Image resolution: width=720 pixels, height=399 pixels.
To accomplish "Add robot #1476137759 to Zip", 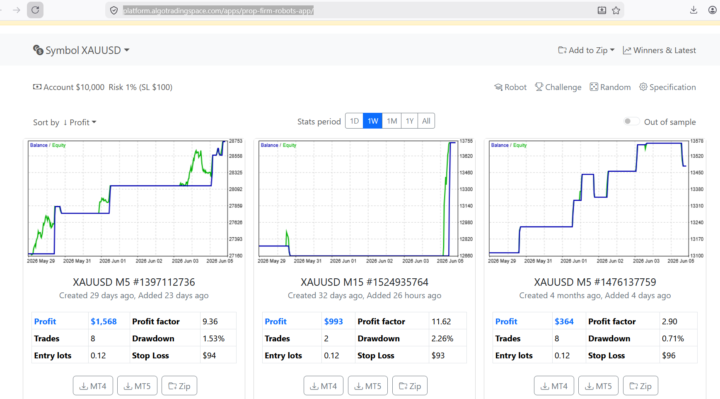I will [640, 386].
